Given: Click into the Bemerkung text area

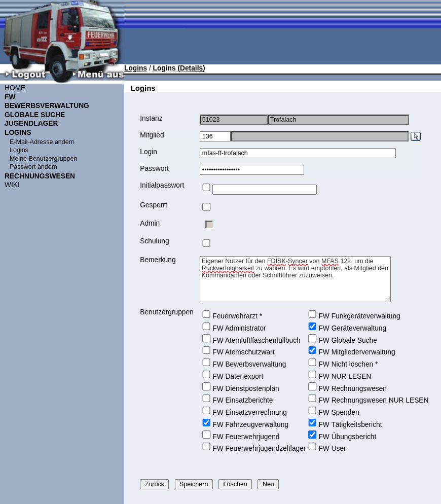Looking at the screenshot, I should tap(295, 279).
